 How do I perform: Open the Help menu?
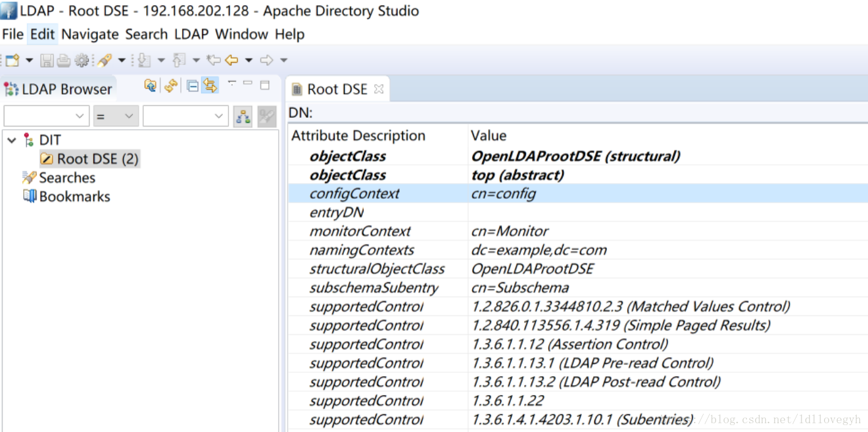(289, 34)
